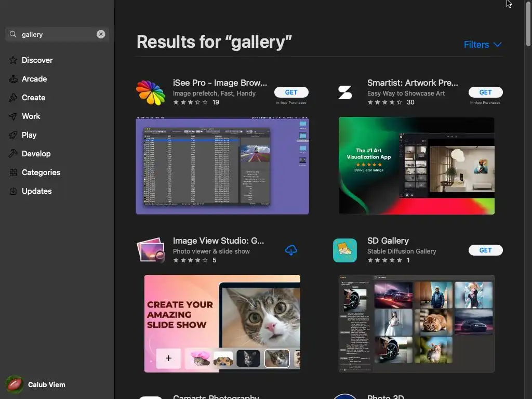Open the Calub Viem account avatar
The image size is (532, 399).
click(x=14, y=384)
